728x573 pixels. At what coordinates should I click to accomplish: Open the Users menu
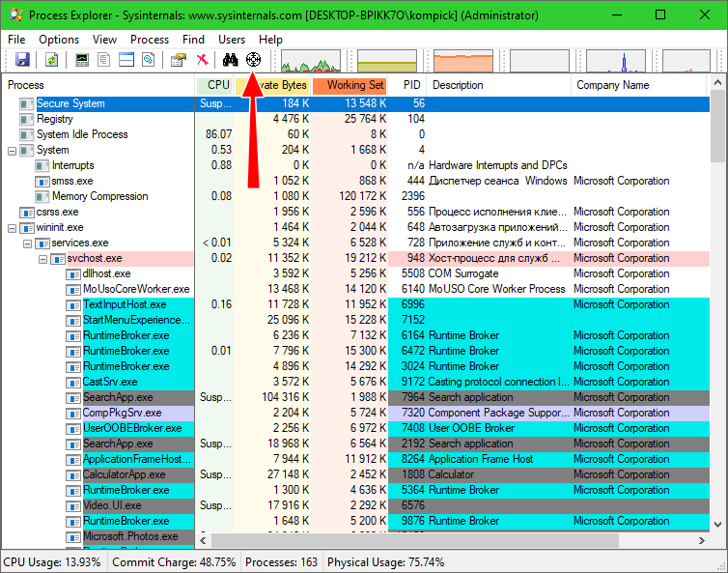(x=232, y=40)
